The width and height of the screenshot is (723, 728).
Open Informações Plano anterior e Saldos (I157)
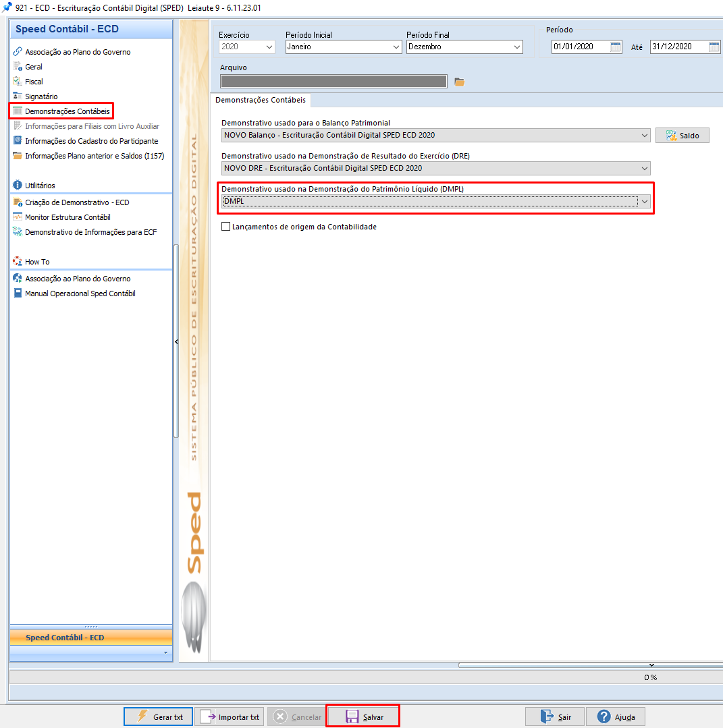pyautogui.click(x=95, y=156)
